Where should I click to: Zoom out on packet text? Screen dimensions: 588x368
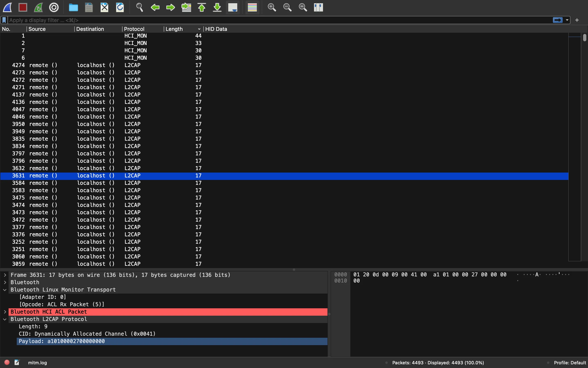pos(287,7)
